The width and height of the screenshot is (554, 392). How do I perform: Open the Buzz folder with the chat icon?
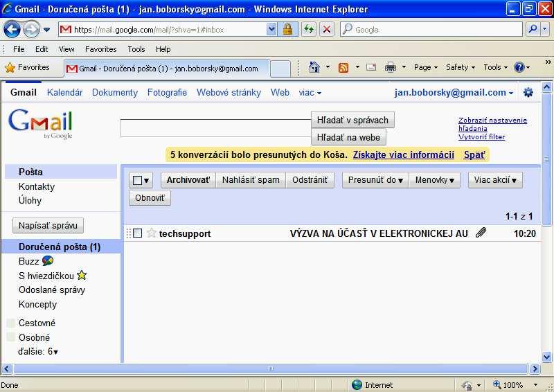point(36,261)
